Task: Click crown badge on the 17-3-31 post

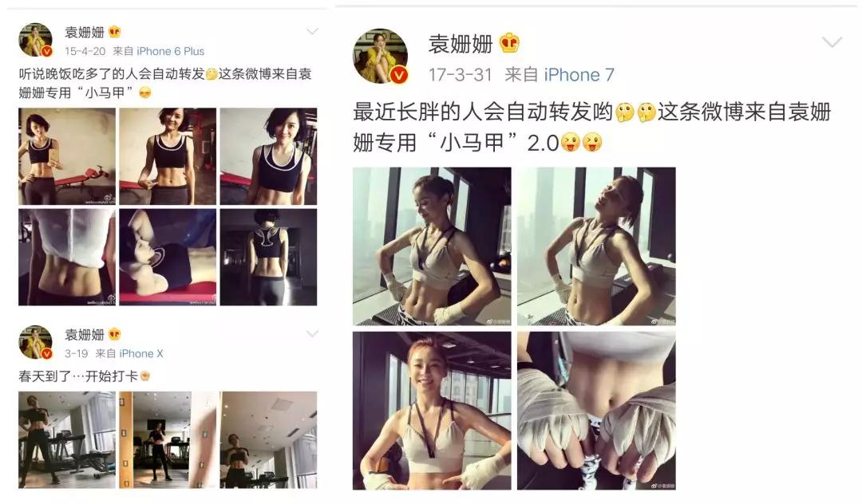Action: (509, 43)
